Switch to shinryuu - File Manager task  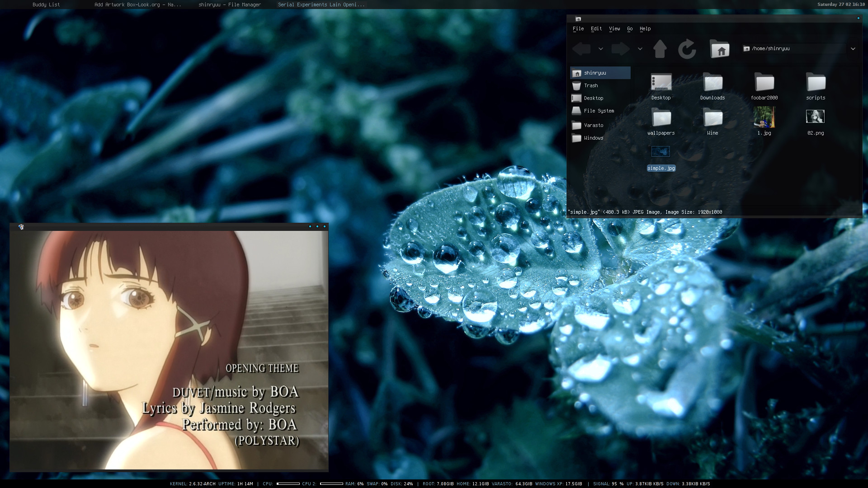click(x=230, y=5)
